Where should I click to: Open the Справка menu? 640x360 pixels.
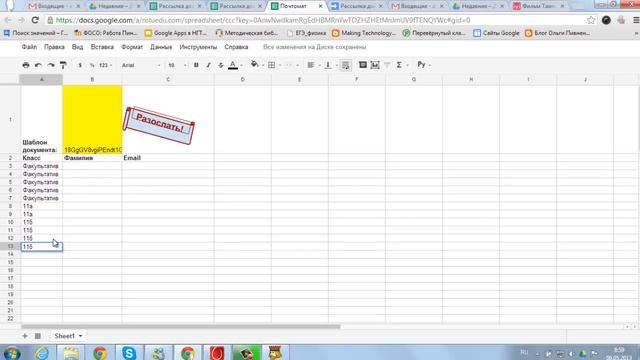(236, 47)
